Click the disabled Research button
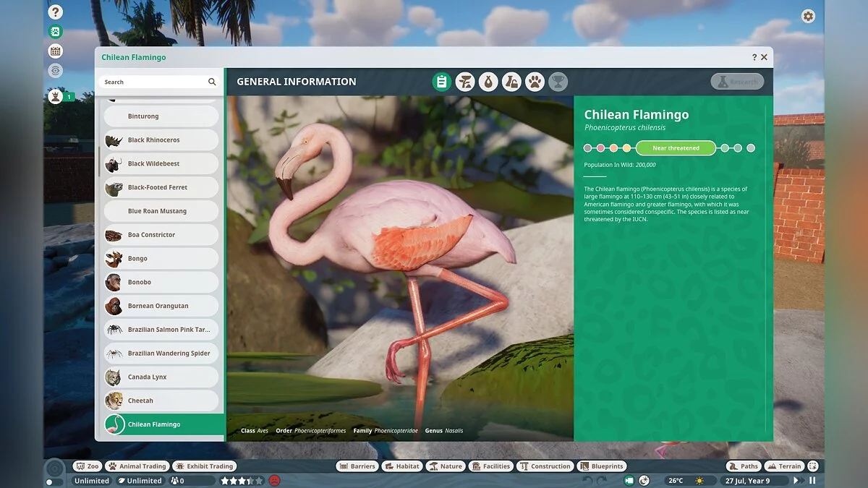 point(737,82)
